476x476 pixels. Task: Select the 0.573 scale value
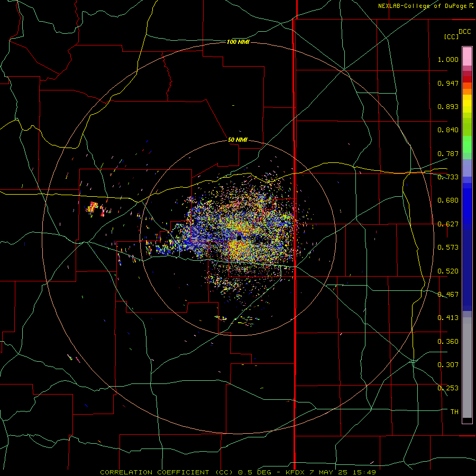[x=448, y=248]
